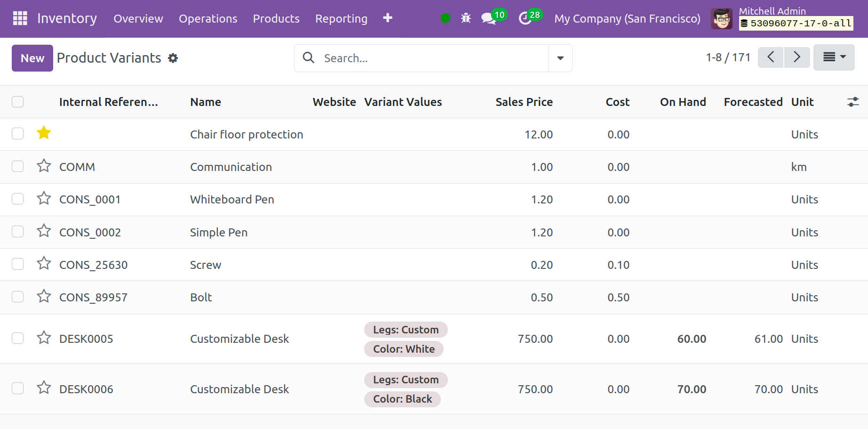Expand the search filter options dropdown
The image size is (868, 429).
point(560,58)
